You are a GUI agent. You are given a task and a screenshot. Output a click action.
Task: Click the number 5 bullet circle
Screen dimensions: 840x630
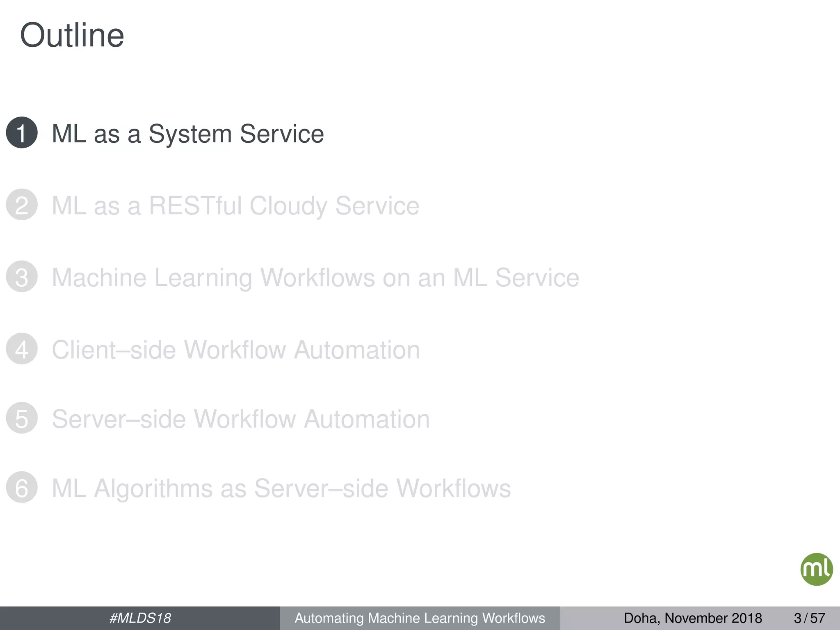coord(22,418)
